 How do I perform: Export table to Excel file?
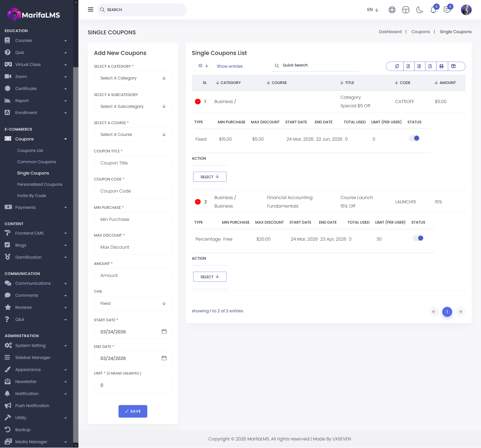[408, 66]
